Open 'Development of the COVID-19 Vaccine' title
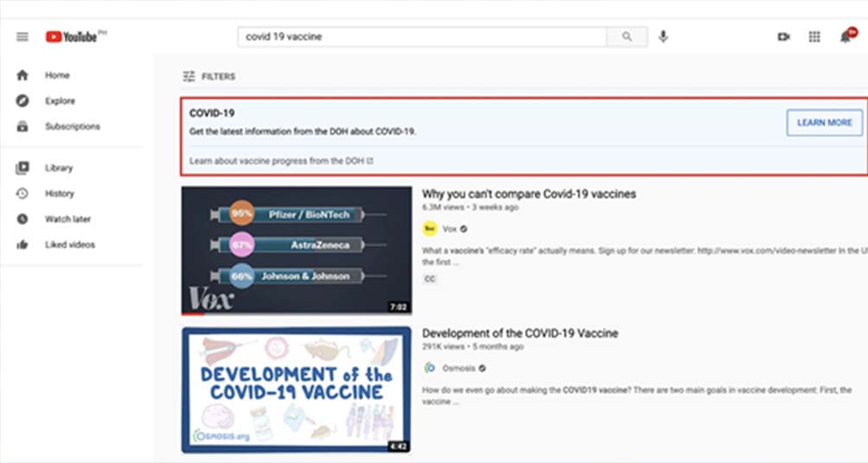This screenshot has height=463, width=868. pyautogui.click(x=520, y=333)
